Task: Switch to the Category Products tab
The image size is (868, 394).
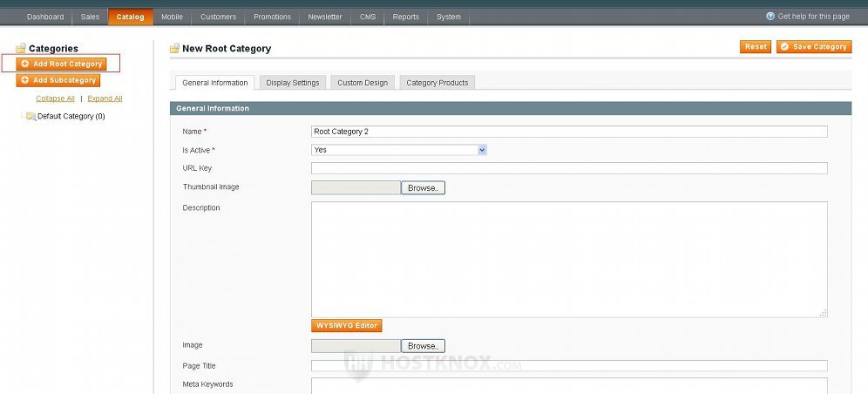Action: click(x=437, y=83)
